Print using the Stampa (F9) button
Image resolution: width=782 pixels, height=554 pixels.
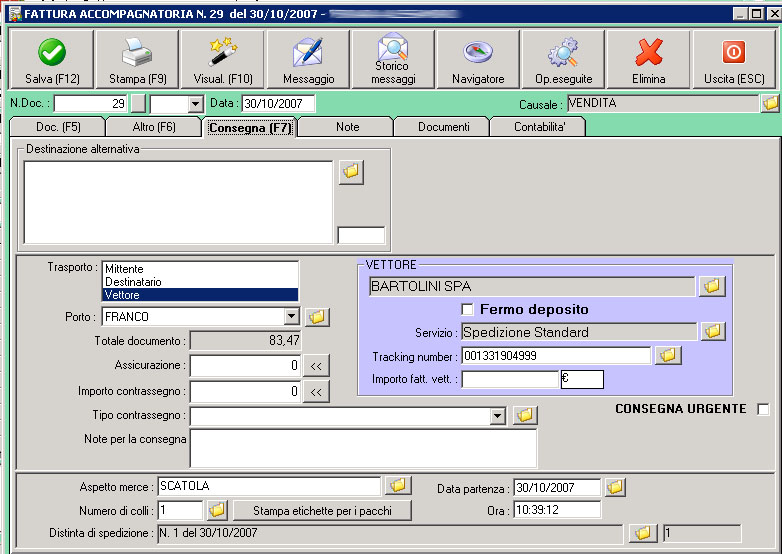[137, 59]
